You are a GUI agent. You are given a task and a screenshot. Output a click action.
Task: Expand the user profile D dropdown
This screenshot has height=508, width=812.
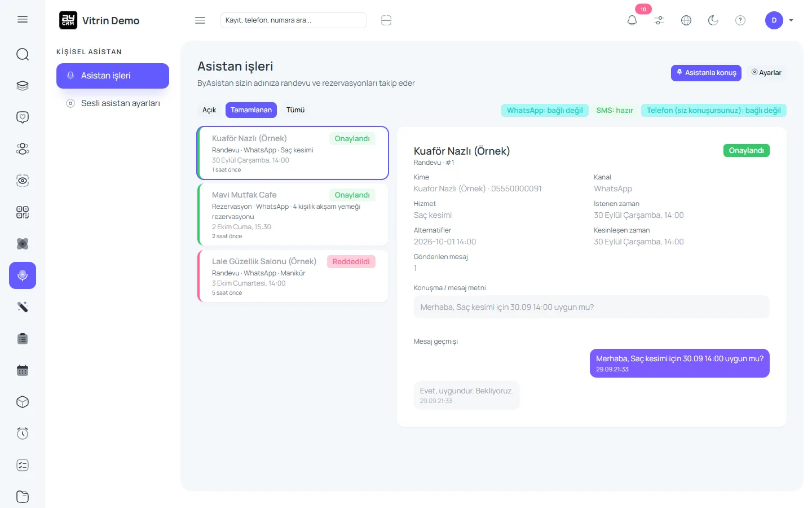click(779, 20)
